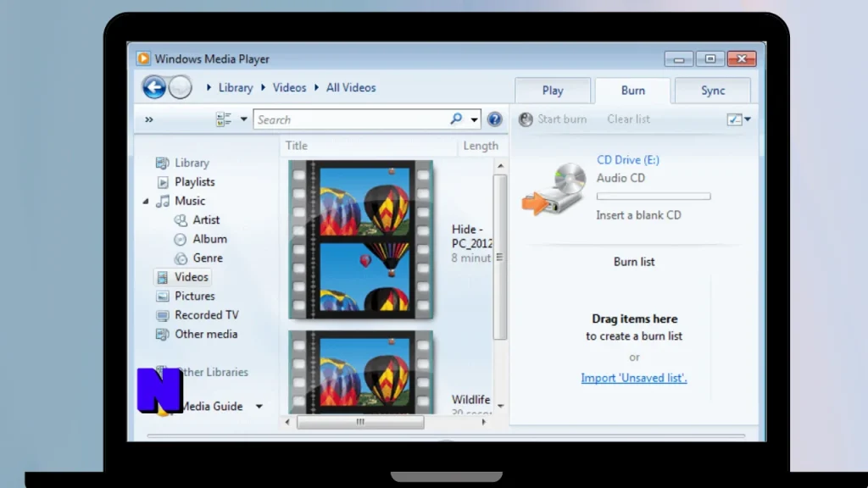Expand the All Videos breadcrumb arrow

[x=317, y=87]
